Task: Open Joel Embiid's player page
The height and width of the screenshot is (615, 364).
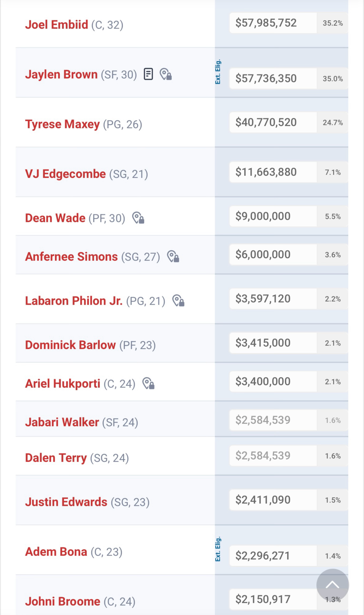Action: (x=56, y=25)
